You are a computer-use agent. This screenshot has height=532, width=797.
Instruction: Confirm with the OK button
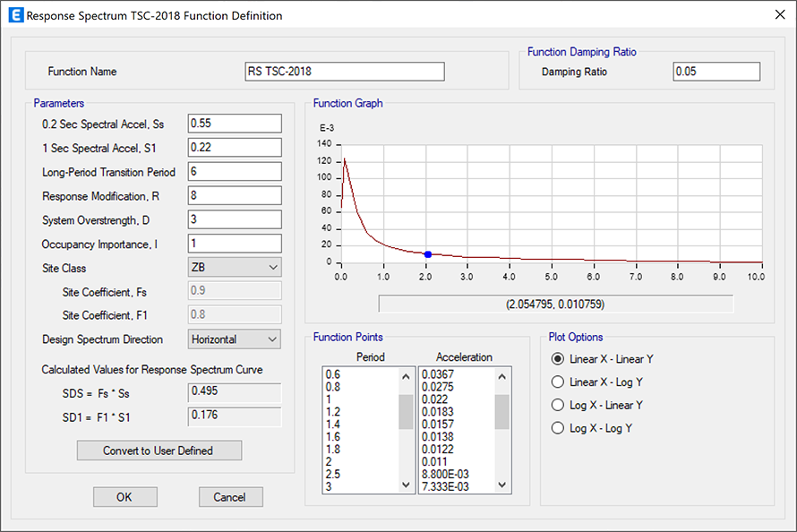click(x=125, y=497)
